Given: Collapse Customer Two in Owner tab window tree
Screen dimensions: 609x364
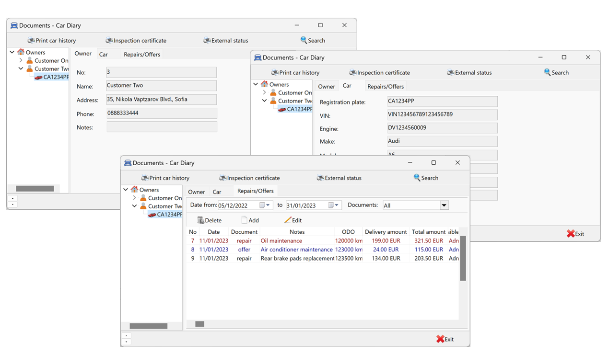Looking at the screenshot, I should tap(21, 68).
